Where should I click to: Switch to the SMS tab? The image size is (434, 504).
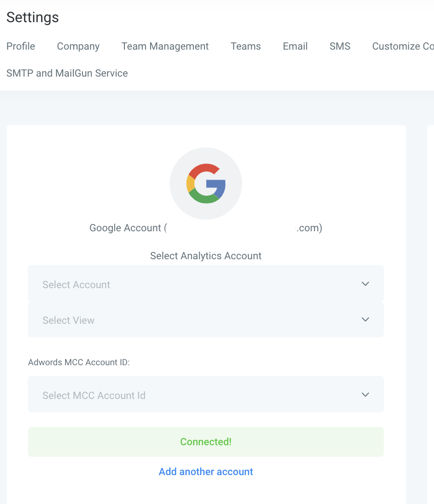[x=340, y=46]
